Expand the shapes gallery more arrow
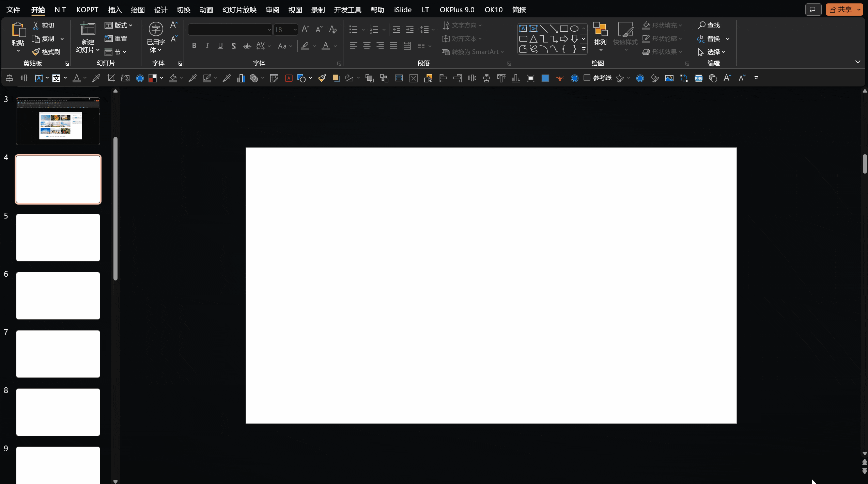 point(584,49)
